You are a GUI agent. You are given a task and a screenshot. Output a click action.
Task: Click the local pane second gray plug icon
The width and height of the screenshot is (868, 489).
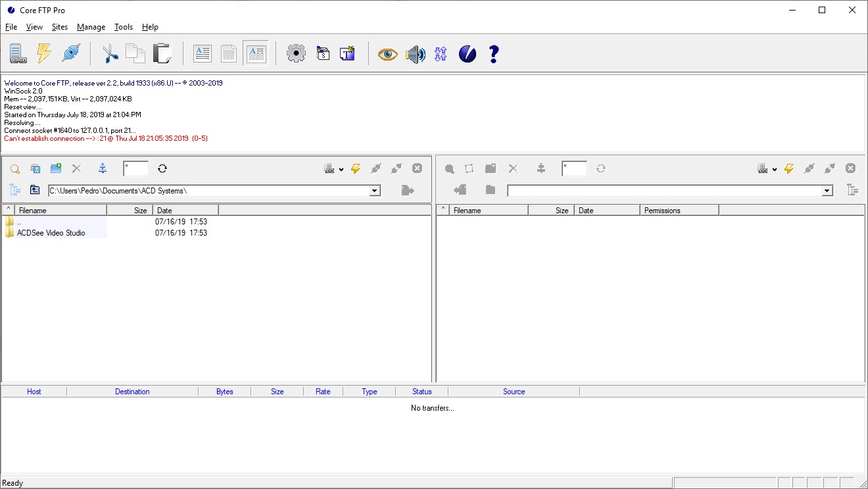[397, 168]
